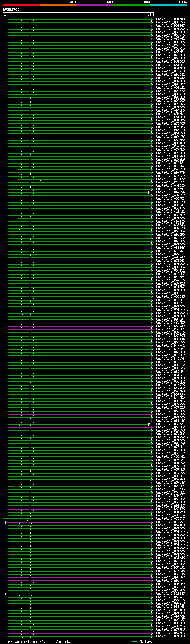Select hit label UniRef100_B6UGR9
190x644 pixels.
tap(170, 58)
